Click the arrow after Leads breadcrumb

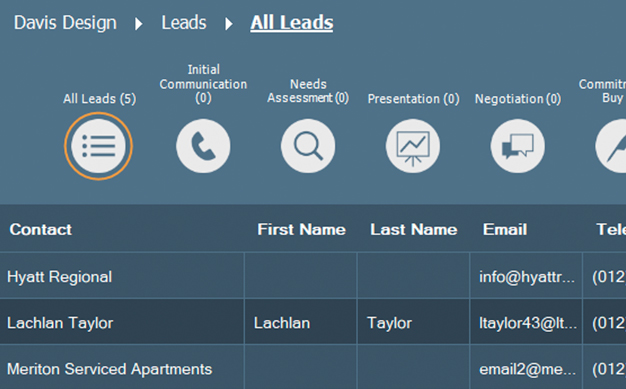pos(229,24)
